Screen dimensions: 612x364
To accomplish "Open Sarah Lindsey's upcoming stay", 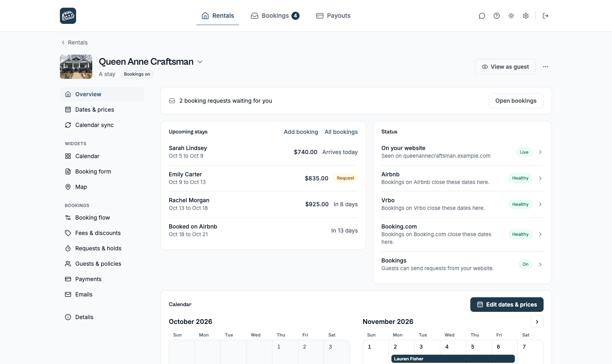I will [x=263, y=152].
